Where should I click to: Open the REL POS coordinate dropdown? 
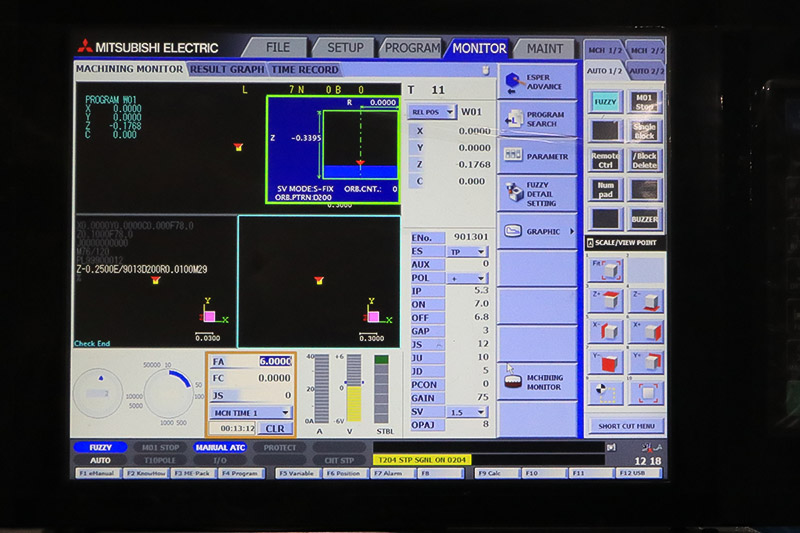[x=432, y=112]
